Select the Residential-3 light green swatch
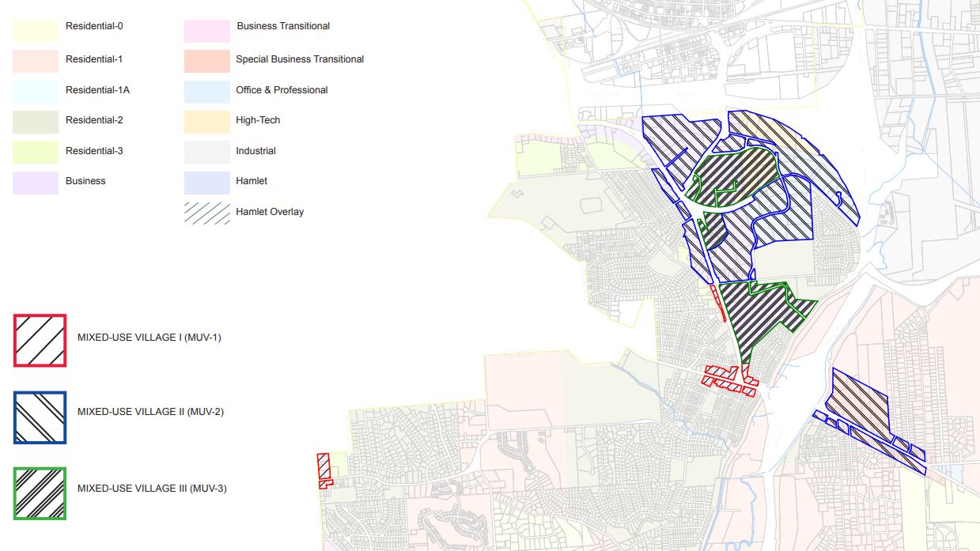The height and width of the screenshot is (551, 980). click(x=36, y=152)
